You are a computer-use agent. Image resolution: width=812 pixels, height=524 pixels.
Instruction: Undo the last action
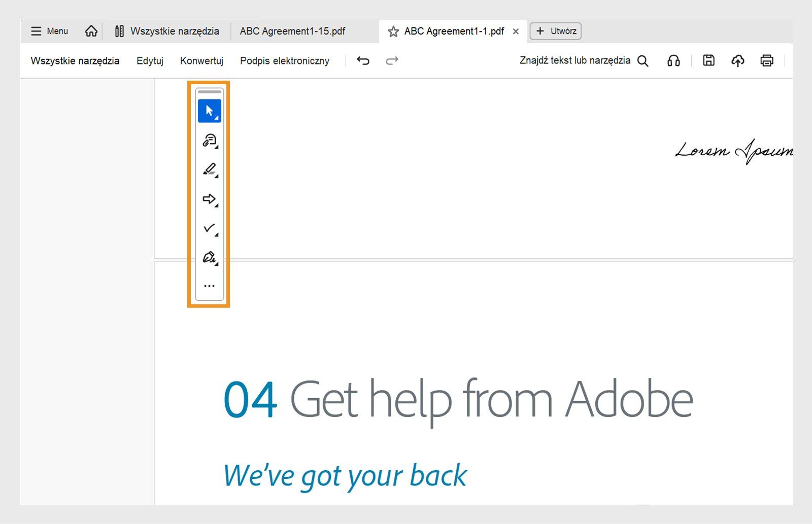tap(363, 61)
